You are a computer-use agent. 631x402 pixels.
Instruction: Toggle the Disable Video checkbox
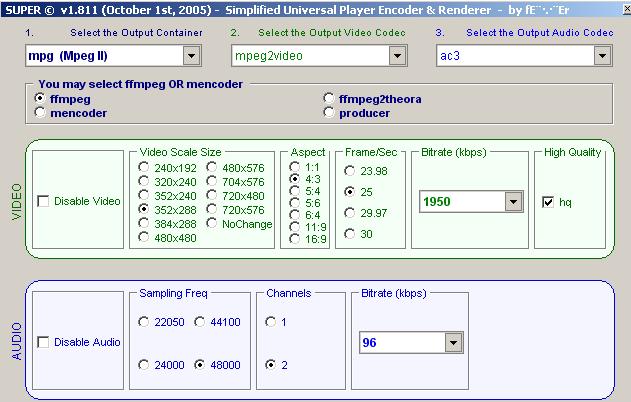coord(43,201)
